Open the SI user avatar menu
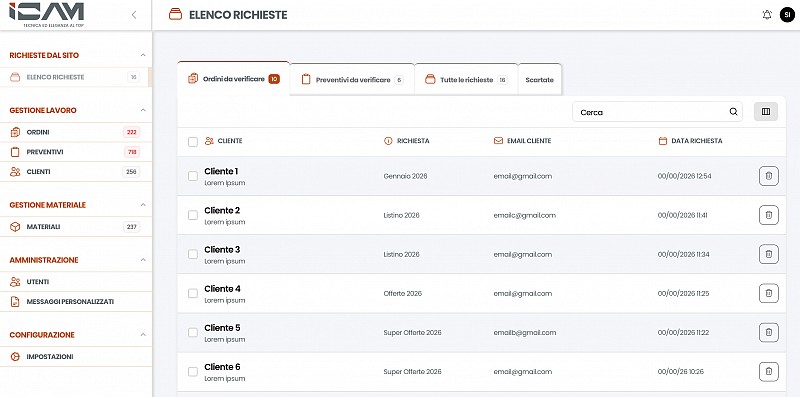 787,15
